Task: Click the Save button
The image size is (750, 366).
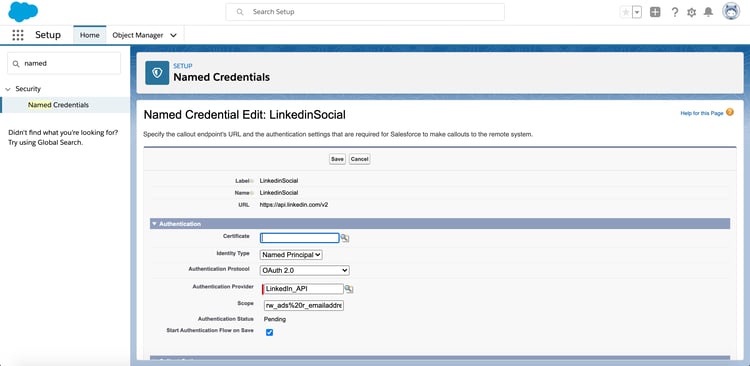Action: pos(337,159)
